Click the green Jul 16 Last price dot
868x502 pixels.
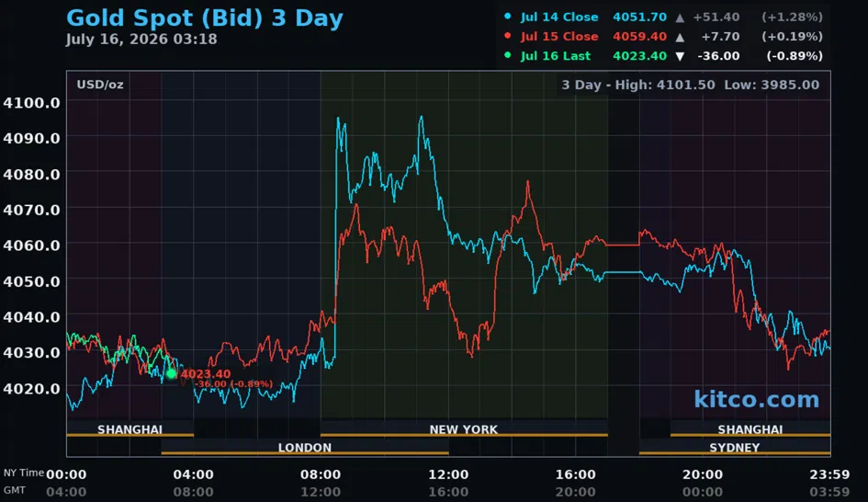click(x=172, y=374)
